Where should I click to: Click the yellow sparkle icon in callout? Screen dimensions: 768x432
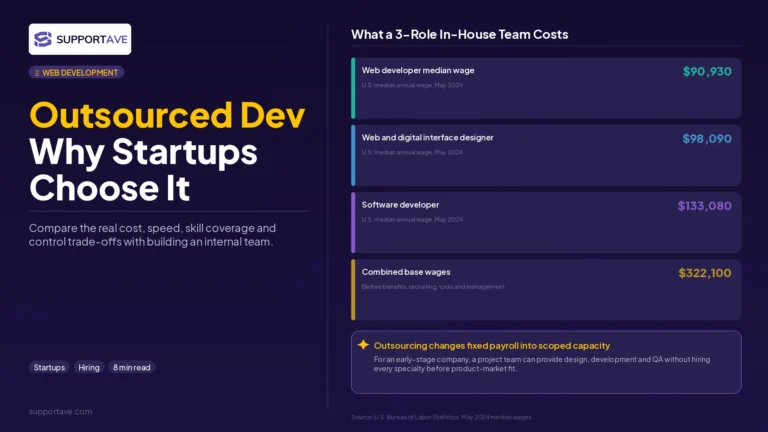(x=363, y=345)
